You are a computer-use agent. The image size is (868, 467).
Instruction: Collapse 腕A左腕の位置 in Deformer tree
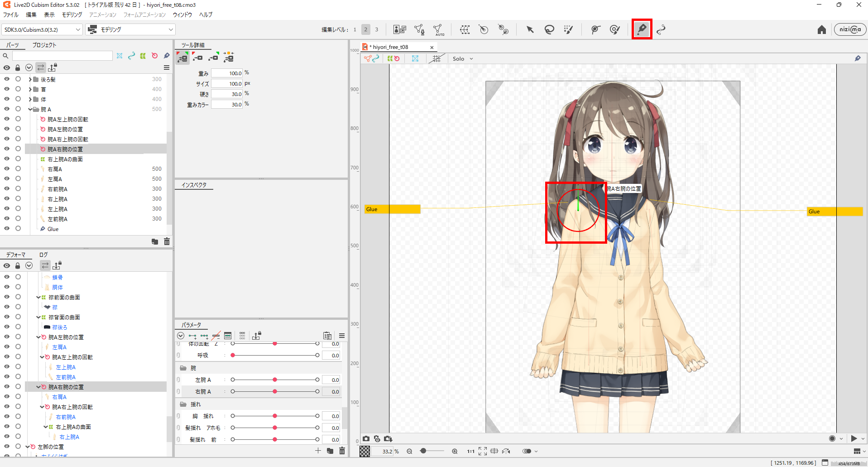click(38, 337)
